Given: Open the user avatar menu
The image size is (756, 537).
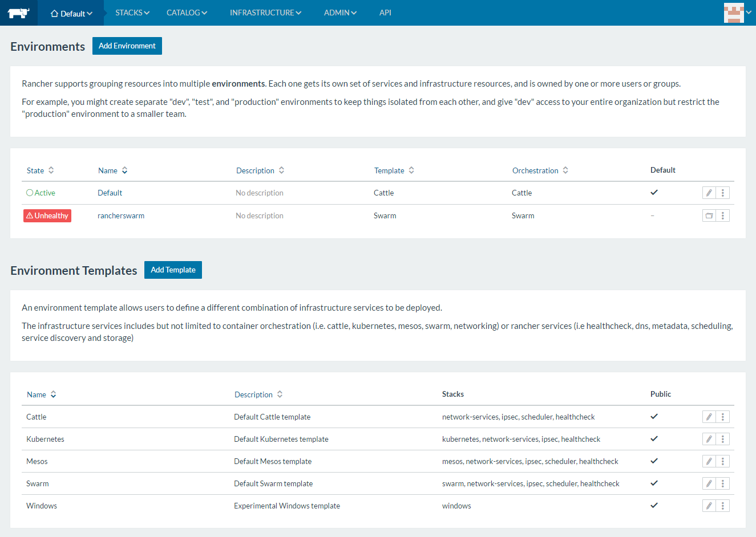Looking at the screenshot, I should [737, 13].
